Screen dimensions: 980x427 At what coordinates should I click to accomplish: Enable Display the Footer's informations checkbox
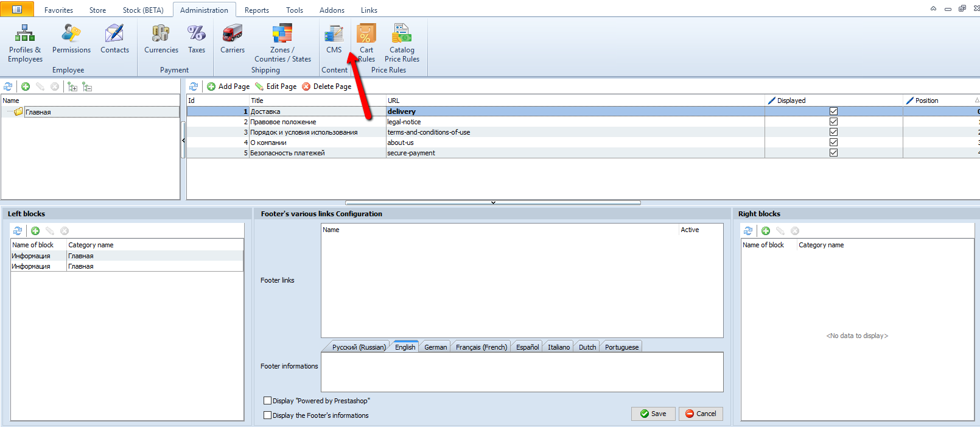tap(267, 415)
